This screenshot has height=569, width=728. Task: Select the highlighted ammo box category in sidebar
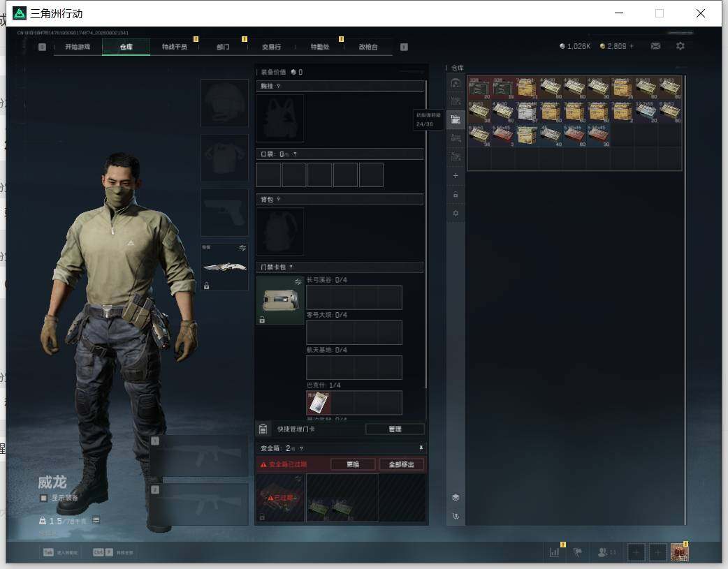click(456, 120)
